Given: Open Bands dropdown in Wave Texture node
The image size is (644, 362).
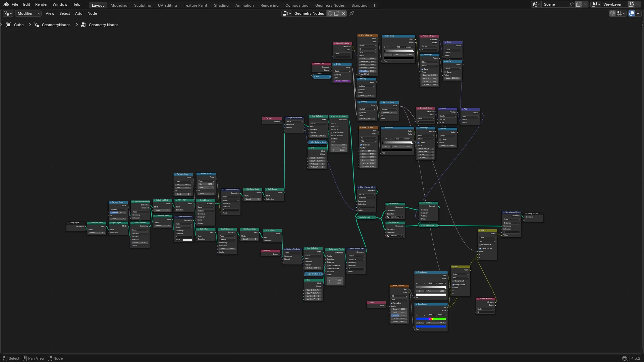Looking at the screenshot, I should pos(368,45).
